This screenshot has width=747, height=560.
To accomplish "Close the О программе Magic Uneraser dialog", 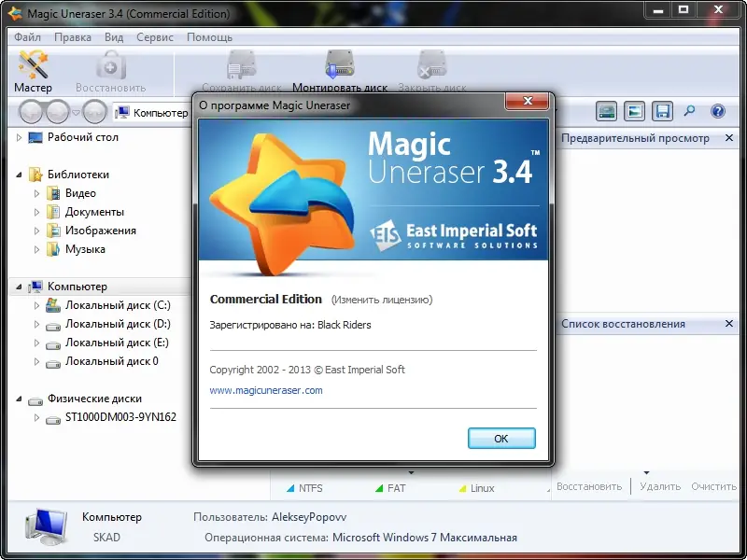I will [527, 101].
